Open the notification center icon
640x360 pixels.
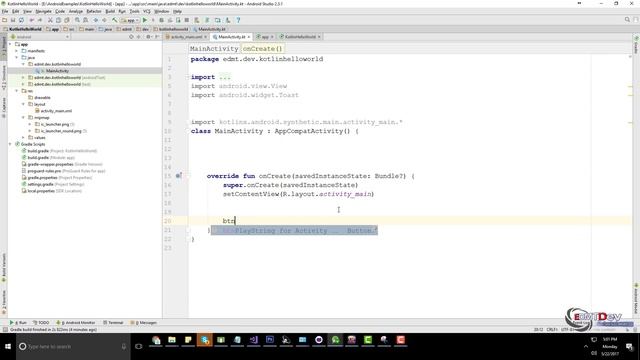coord(630,347)
